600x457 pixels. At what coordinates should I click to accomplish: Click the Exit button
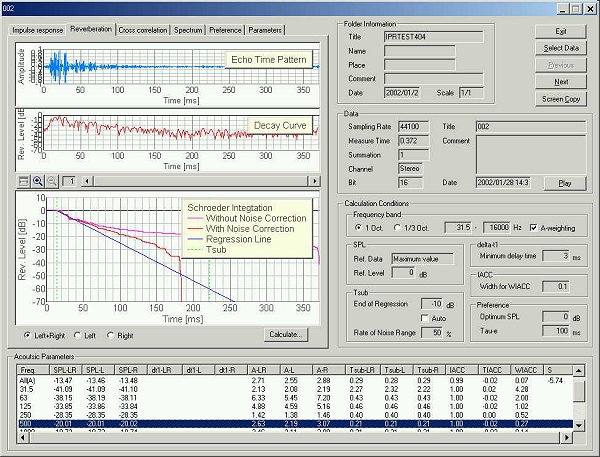(561, 31)
